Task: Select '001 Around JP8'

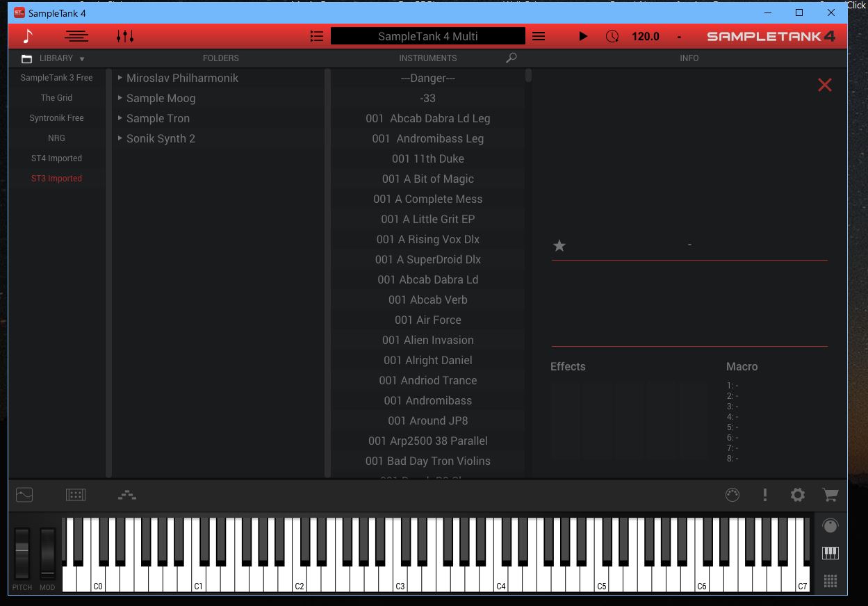Action: pos(428,420)
